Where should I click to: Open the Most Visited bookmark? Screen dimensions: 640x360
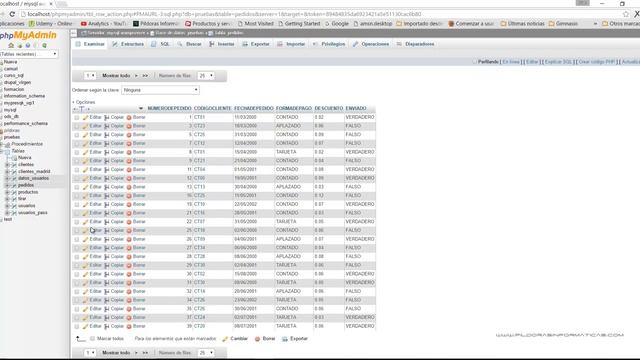pos(256,24)
